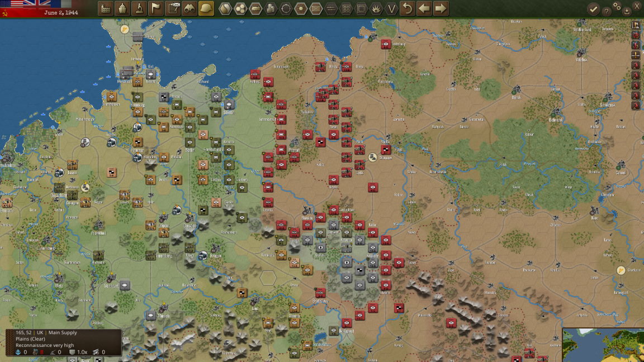Click the "165, 52 | UK | Main Supply" text

[x=46, y=333]
